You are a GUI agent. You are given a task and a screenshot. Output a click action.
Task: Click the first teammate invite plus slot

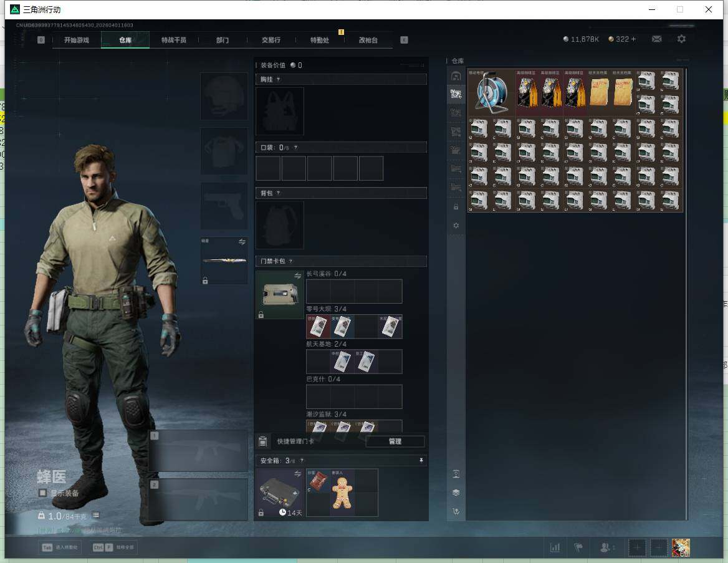click(637, 547)
